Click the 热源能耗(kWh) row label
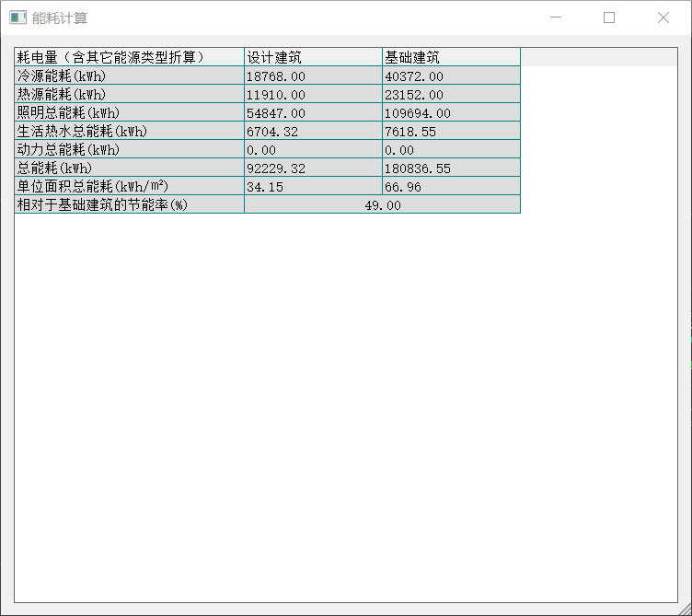The height and width of the screenshot is (616, 692). (129, 94)
